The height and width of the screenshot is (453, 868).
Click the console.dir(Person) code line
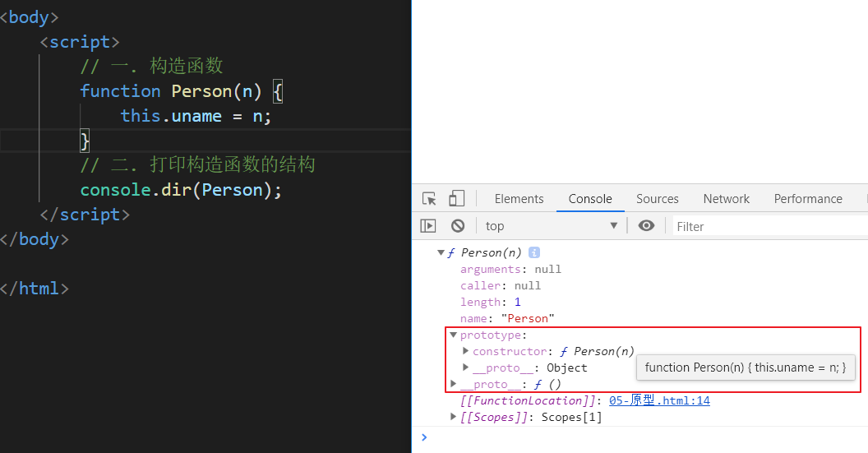(181, 190)
